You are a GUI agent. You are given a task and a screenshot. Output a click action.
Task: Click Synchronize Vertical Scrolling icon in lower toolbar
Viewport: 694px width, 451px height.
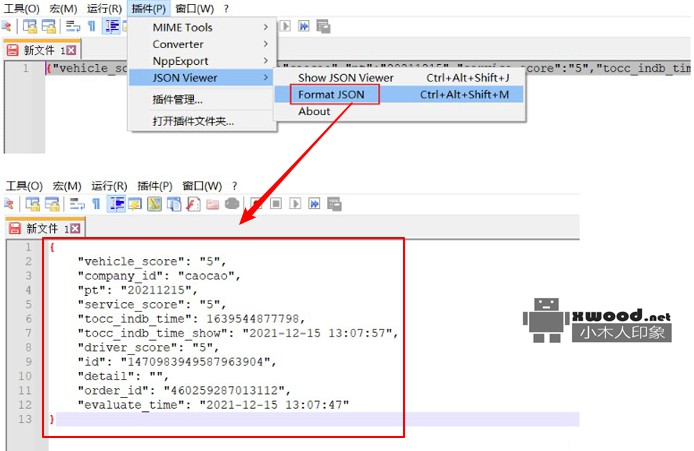click(x=32, y=204)
